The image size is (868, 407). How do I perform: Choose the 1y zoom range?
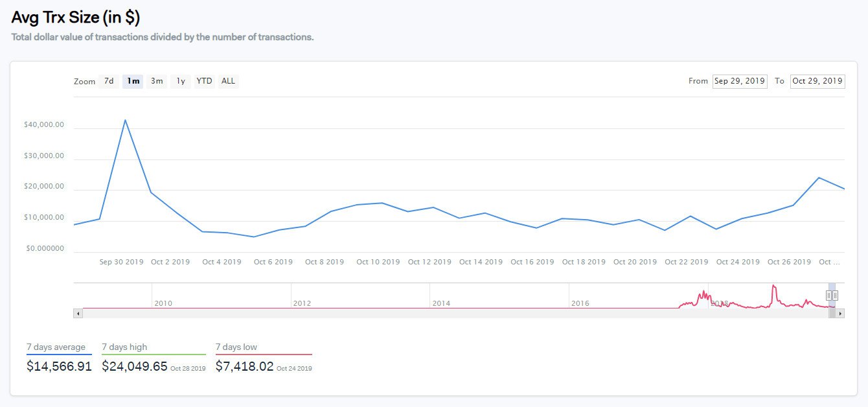click(181, 81)
